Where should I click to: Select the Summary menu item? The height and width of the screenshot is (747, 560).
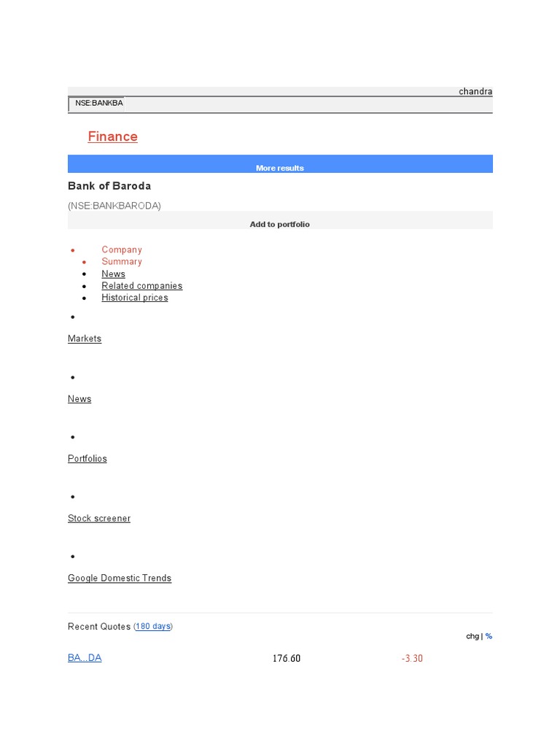(x=122, y=261)
